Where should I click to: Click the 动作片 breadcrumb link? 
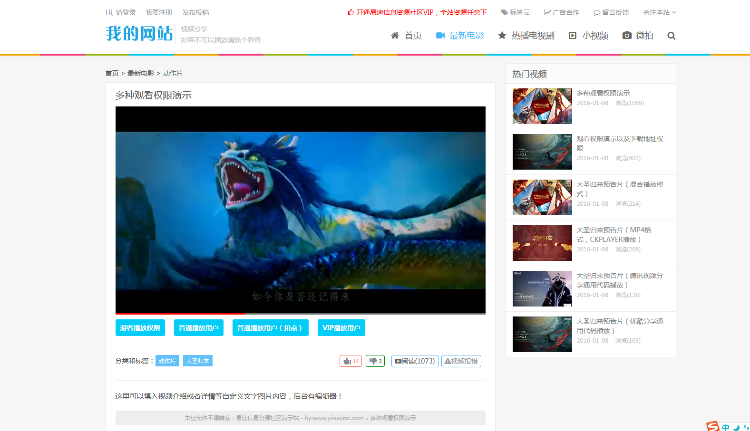click(x=173, y=73)
